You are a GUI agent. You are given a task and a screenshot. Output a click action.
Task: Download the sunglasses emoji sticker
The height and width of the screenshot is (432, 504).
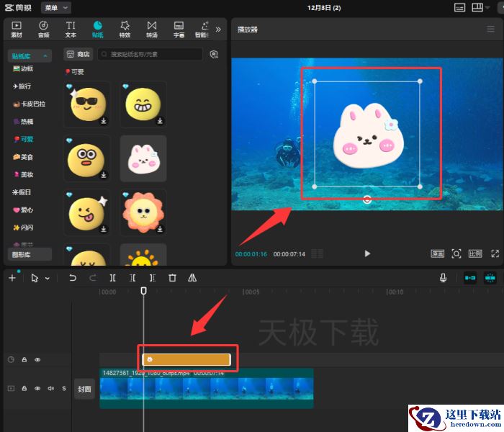104,121
